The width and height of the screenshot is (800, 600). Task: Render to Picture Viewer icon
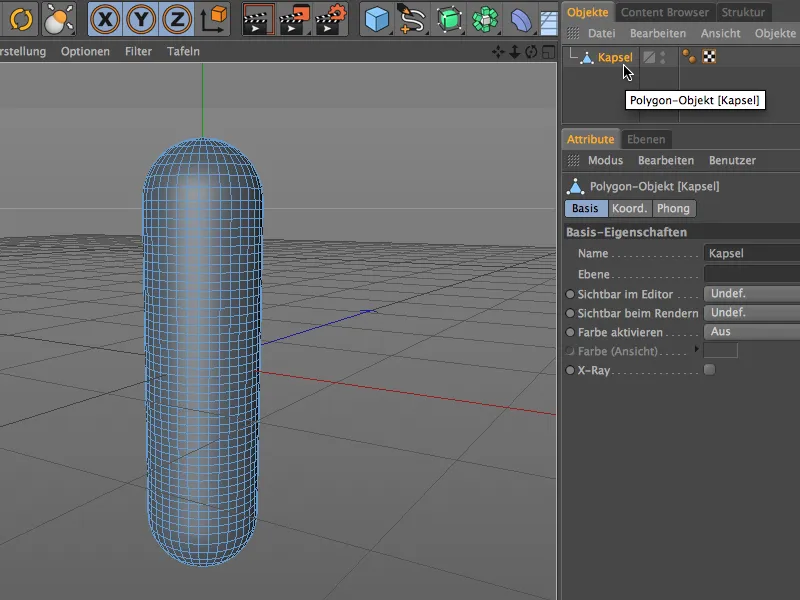tap(294, 19)
